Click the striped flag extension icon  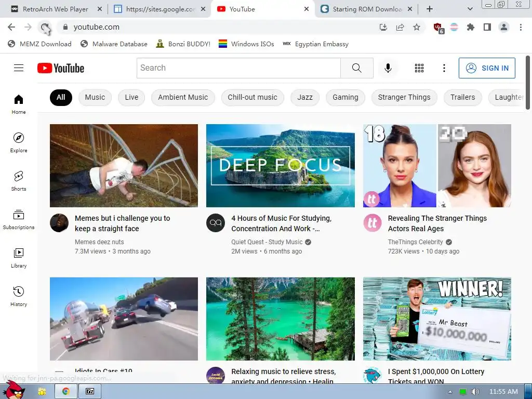tap(454, 27)
